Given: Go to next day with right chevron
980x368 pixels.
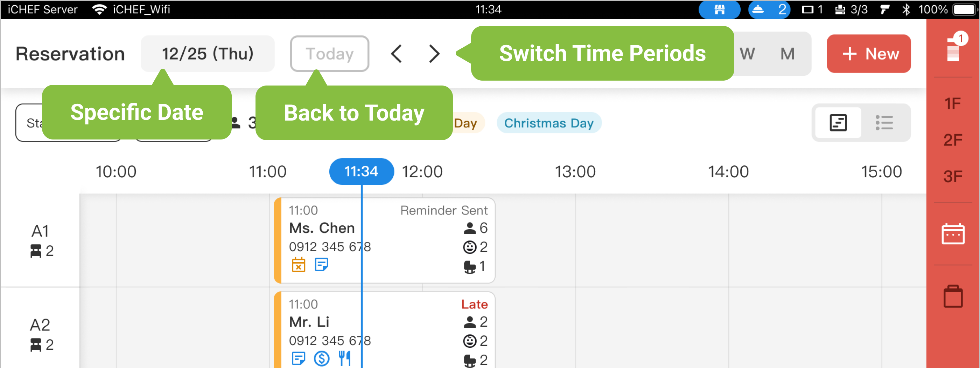Looking at the screenshot, I should pos(434,54).
